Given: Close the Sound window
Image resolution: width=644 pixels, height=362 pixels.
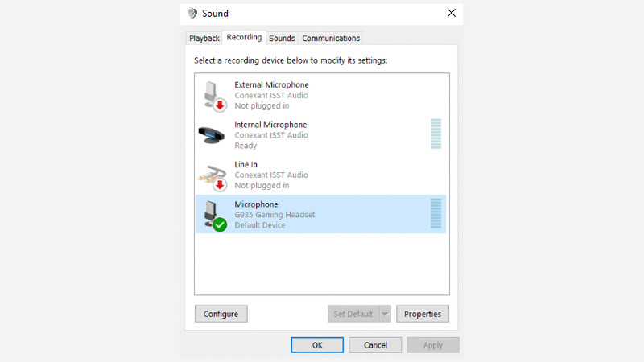Looking at the screenshot, I should pyautogui.click(x=451, y=14).
